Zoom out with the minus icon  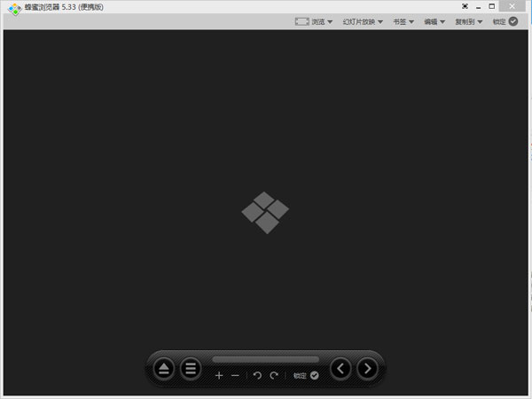(x=235, y=376)
